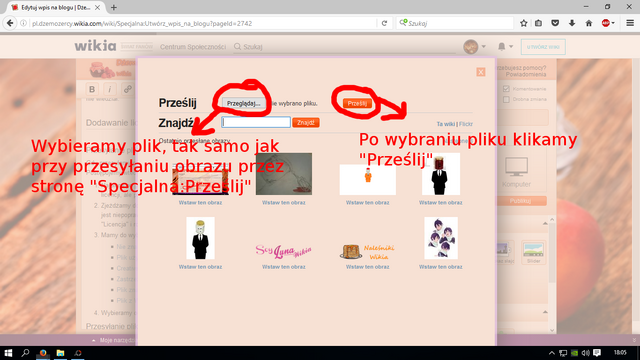Bookmark this page with the star icon

pos(524,23)
